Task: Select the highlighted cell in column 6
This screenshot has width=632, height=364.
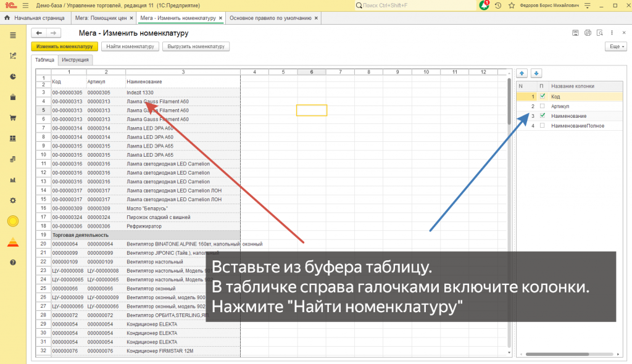Action: [x=312, y=110]
